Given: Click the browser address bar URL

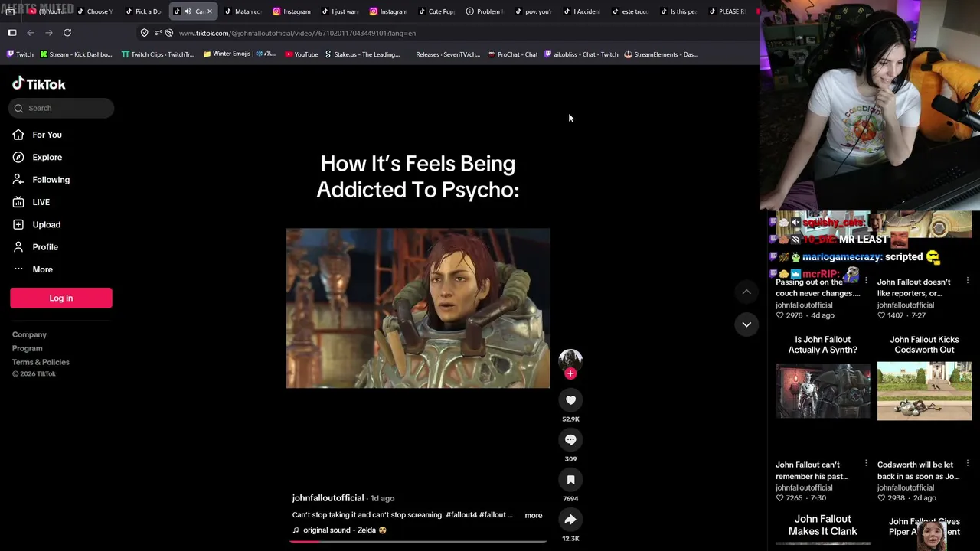Looking at the screenshot, I should [297, 33].
